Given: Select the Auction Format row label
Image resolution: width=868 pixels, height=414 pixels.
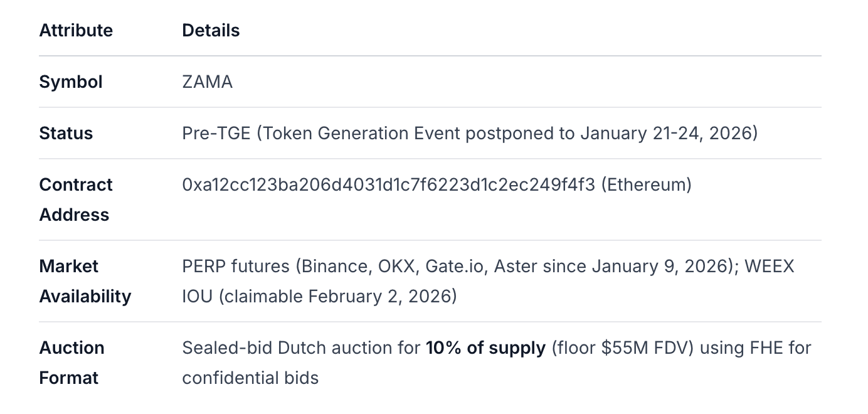Looking at the screenshot, I should (x=71, y=363).
